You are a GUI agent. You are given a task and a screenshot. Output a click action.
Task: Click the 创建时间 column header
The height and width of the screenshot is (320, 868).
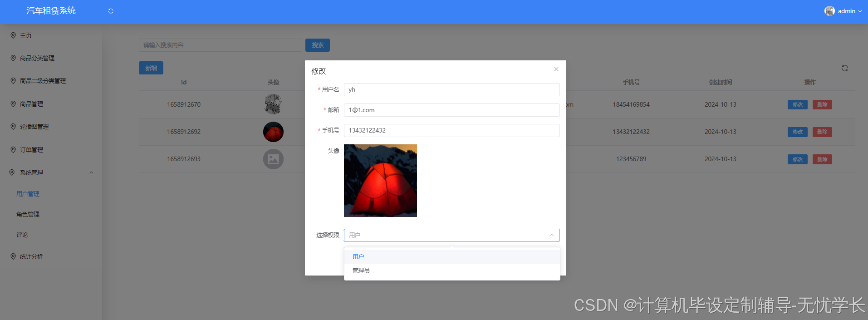(721, 82)
